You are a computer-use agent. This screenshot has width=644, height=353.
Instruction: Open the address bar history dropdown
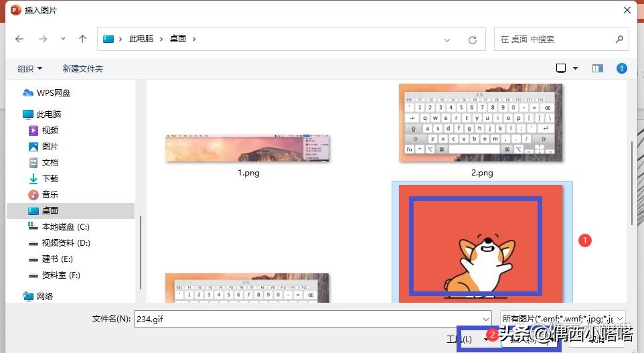447,40
